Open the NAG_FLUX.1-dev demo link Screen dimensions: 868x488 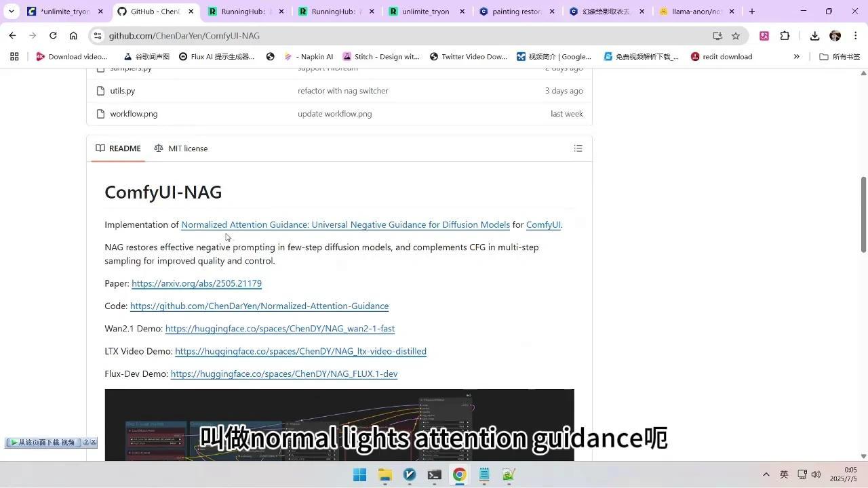[284, 374]
